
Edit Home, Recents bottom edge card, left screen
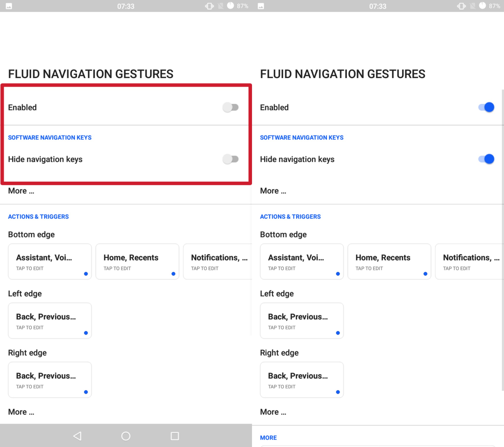pos(137,262)
